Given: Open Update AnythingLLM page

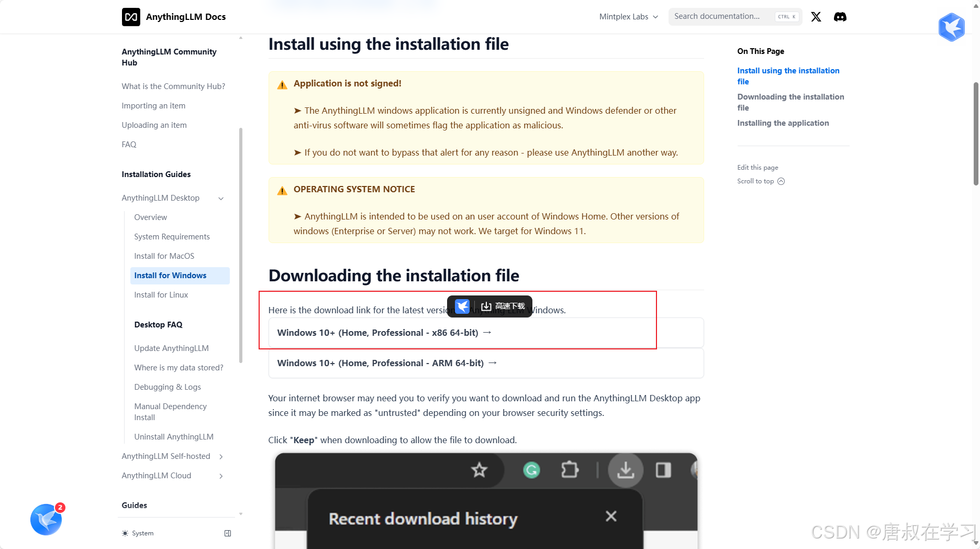Looking at the screenshot, I should [x=171, y=348].
